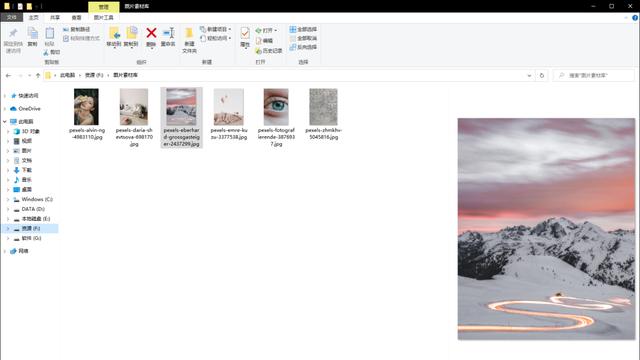Click the Refresh icon beside address bar

tap(542, 76)
